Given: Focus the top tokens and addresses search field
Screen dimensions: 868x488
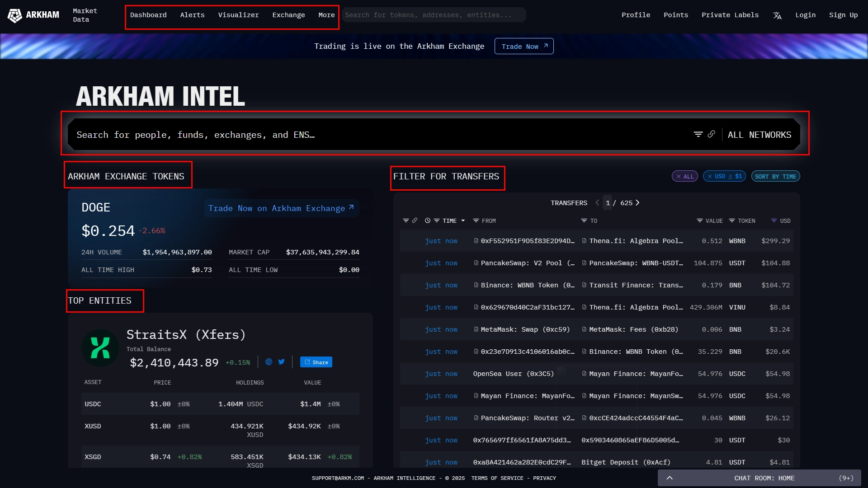Looking at the screenshot, I should (x=434, y=15).
